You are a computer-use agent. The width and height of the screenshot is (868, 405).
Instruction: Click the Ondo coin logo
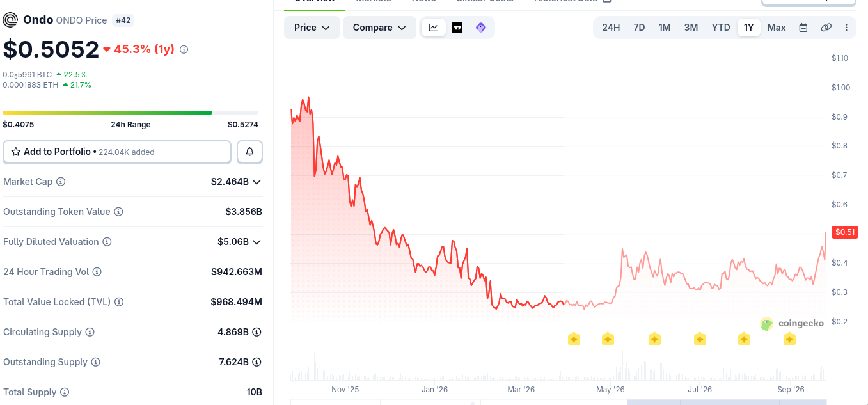11,20
